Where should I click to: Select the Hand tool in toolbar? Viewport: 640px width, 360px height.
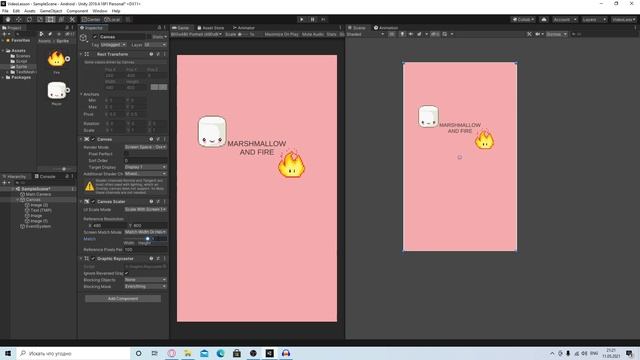(8, 20)
